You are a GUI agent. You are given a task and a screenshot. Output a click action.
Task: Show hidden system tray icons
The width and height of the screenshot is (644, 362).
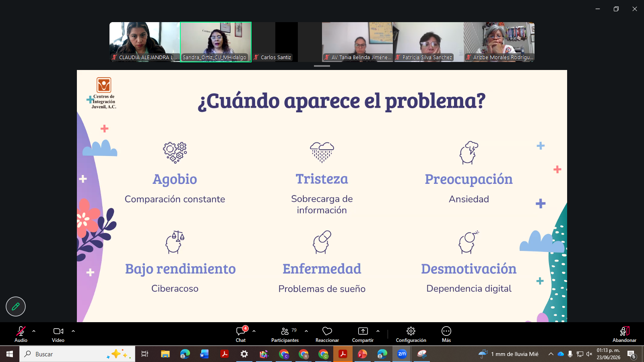click(x=551, y=354)
